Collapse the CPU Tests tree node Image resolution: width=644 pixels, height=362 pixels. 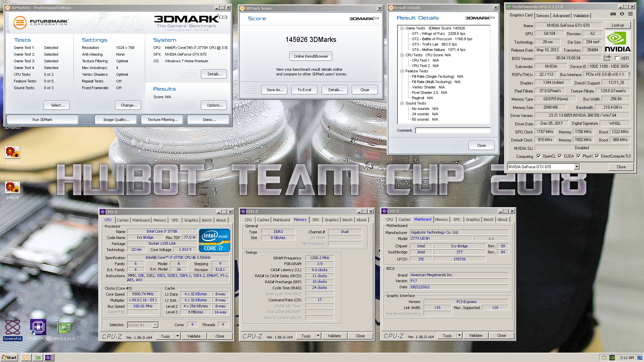(x=402, y=55)
